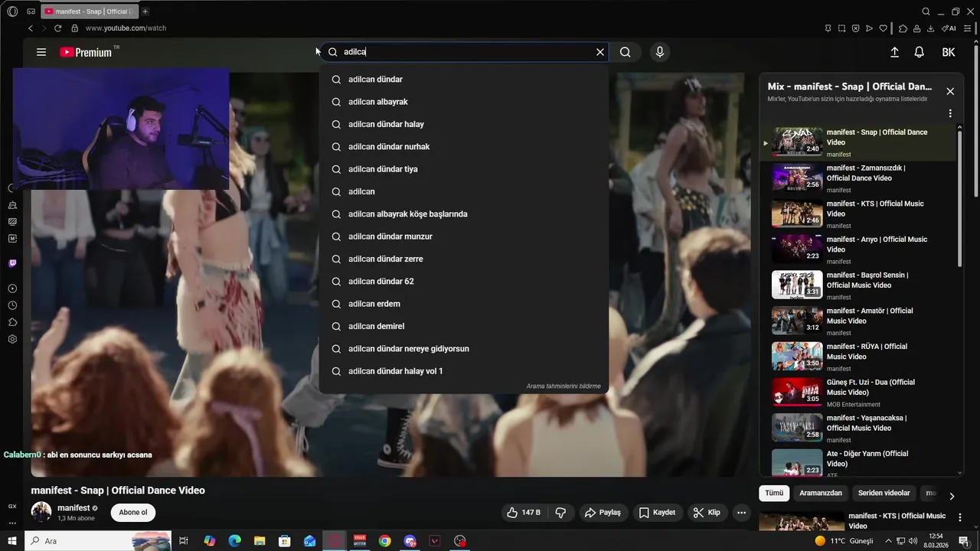Viewport: 980px width, 551px height.
Task: Go to YouTube Premium home logo
Action: pyautogui.click(x=86, y=52)
